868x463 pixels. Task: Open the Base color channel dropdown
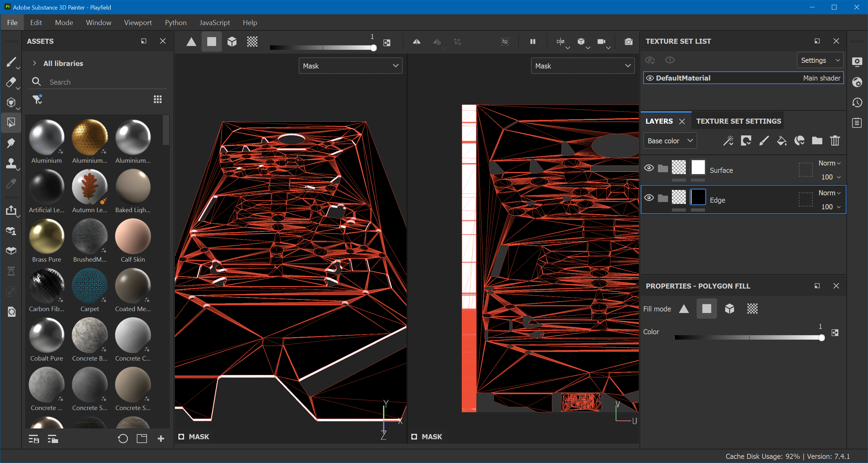point(670,141)
